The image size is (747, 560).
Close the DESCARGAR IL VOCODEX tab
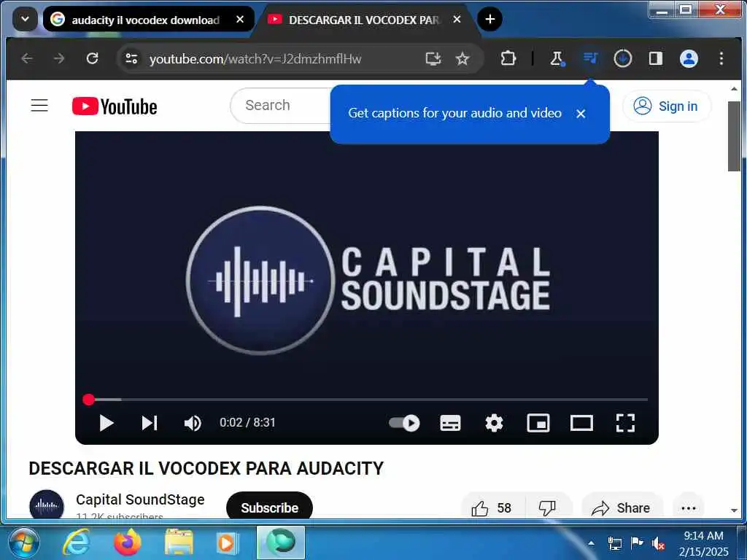[457, 20]
